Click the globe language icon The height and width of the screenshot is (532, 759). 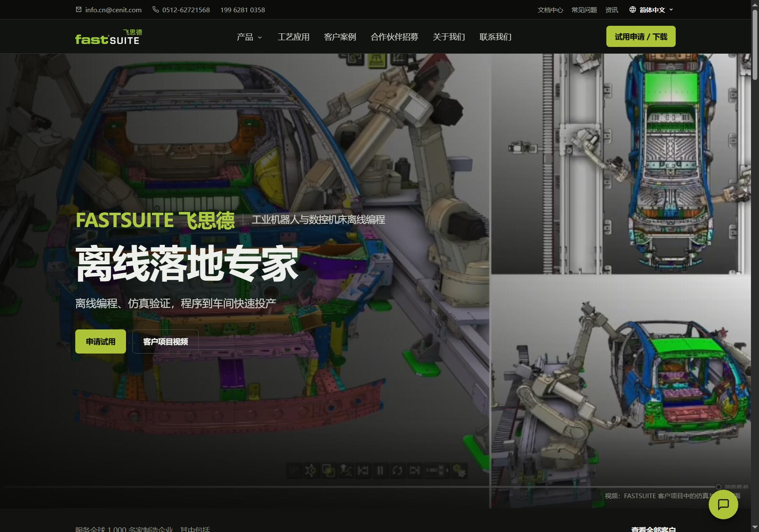(633, 9)
